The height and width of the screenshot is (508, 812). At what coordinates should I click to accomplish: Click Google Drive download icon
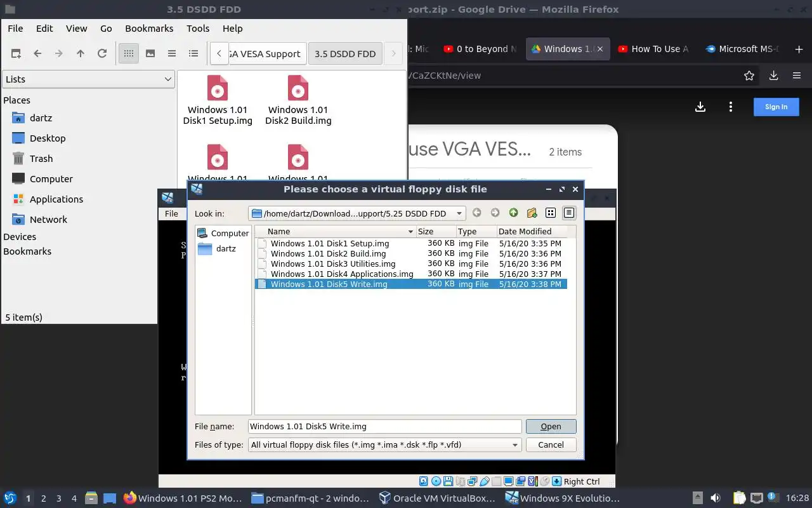700,107
